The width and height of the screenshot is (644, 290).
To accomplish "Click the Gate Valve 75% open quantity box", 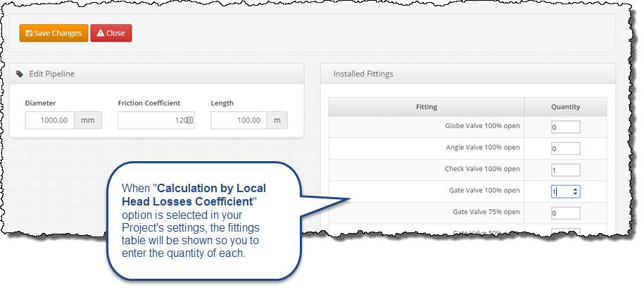I will pyautogui.click(x=565, y=213).
